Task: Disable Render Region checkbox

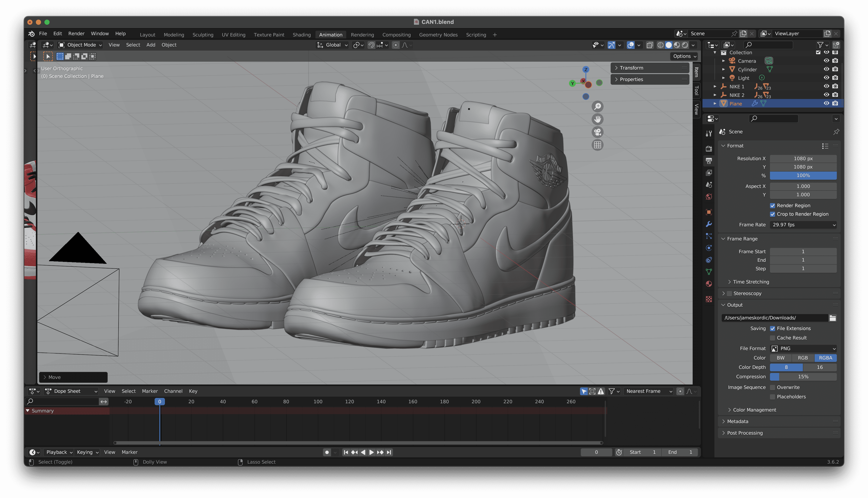Action: [x=773, y=205]
